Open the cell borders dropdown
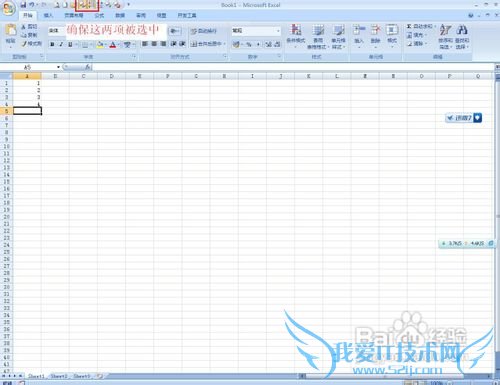This screenshot has width=500, height=385. (x=91, y=44)
